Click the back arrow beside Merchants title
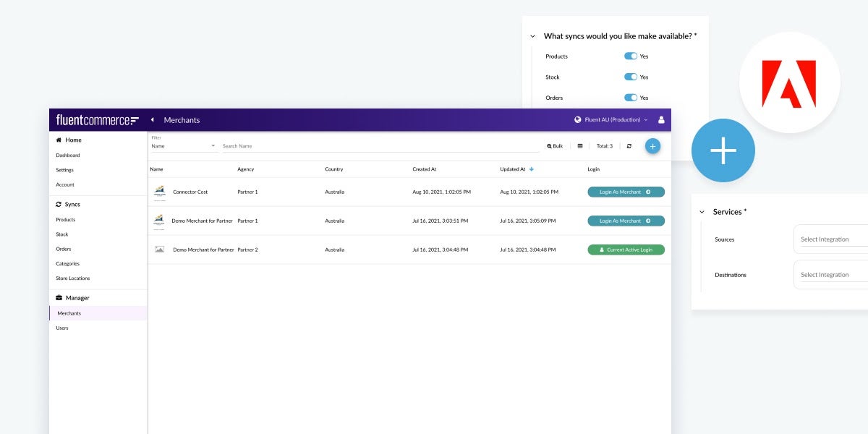868x434 pixels. pyautogui.click(x=153, y=120)
